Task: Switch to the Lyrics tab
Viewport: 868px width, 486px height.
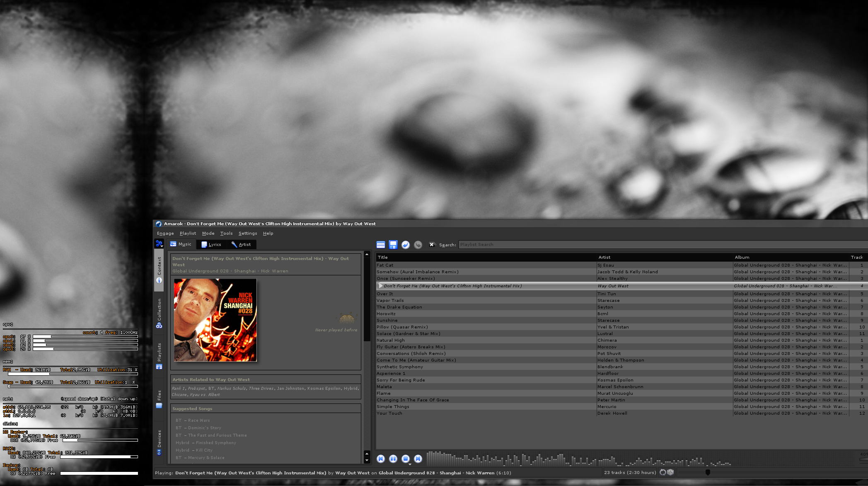Action: tap(211, 244)
